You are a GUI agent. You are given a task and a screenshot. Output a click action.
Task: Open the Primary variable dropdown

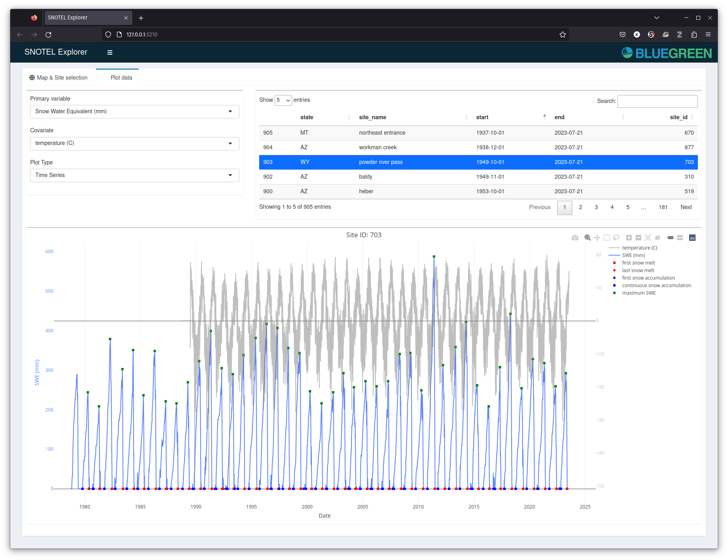tap(134, 111)
